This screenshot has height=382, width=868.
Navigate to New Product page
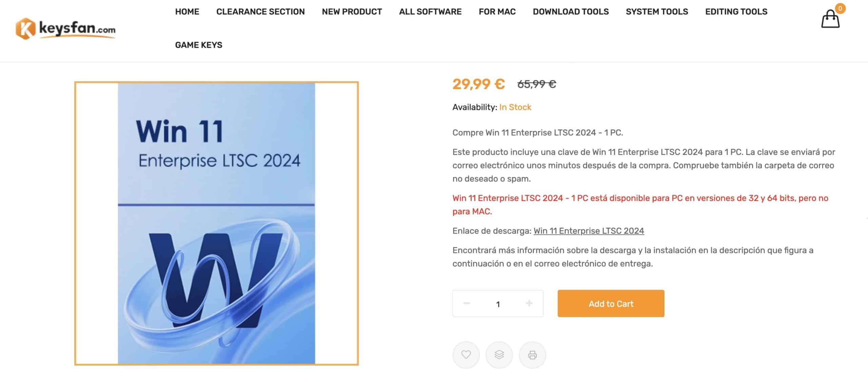coord(352,12)
